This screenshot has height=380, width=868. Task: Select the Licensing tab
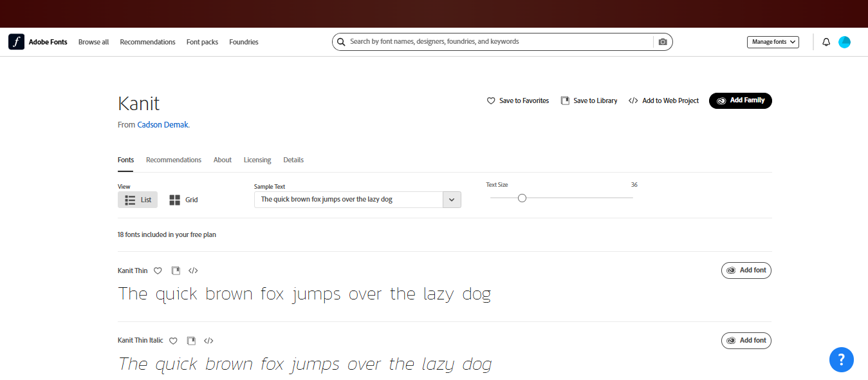tap(257, 160)
